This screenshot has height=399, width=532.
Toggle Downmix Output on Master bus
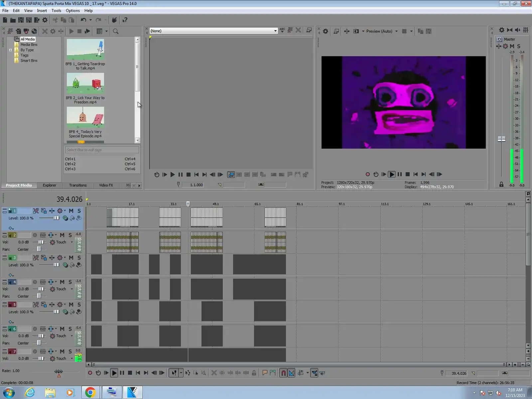[x=510, y=30]
